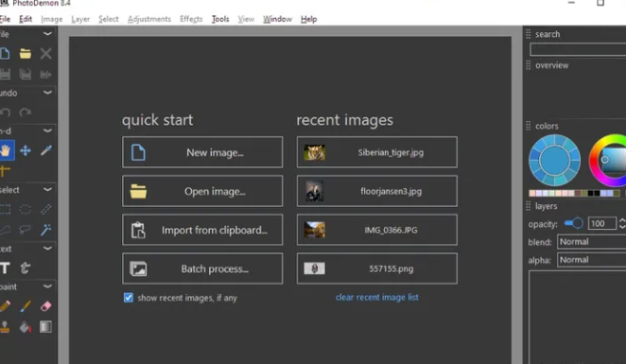Screen dimensions: 626x364
Task: Click the Export/save copy icon
Action: [46, 74]
